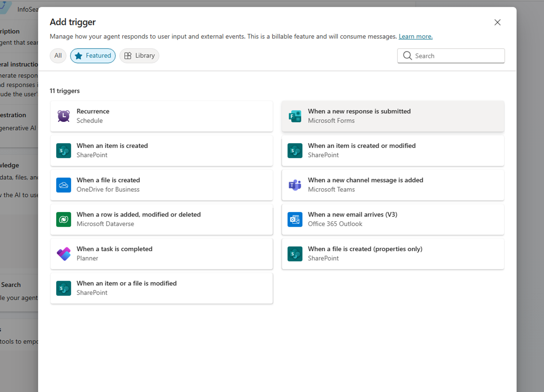Open the Learn more link
The height and width of the screenshot is (392, 544).
point(415,37)
